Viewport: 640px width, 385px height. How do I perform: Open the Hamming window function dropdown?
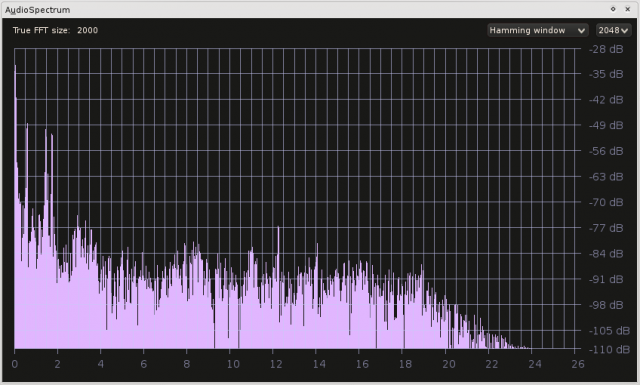click(x=538, y=30)
